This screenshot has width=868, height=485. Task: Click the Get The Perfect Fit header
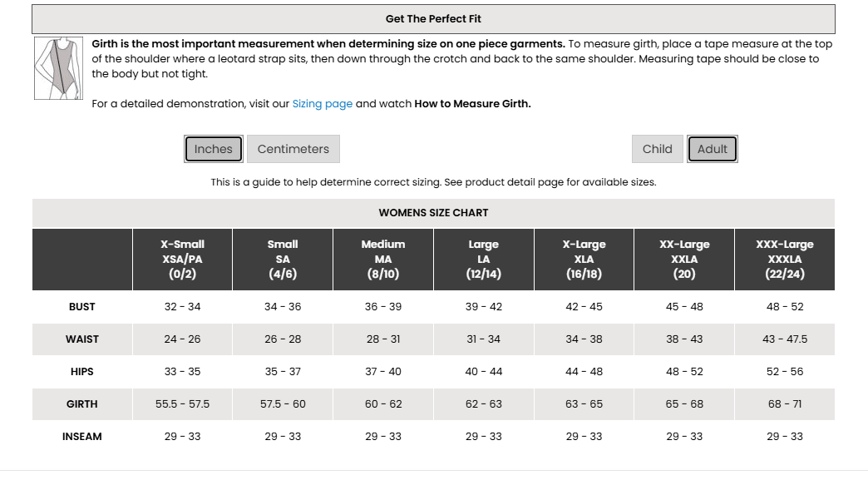coord(433,18)
